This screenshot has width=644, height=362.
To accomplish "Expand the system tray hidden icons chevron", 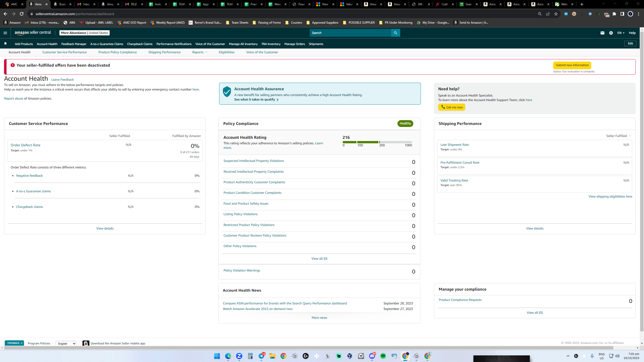I will pos(568,356).
